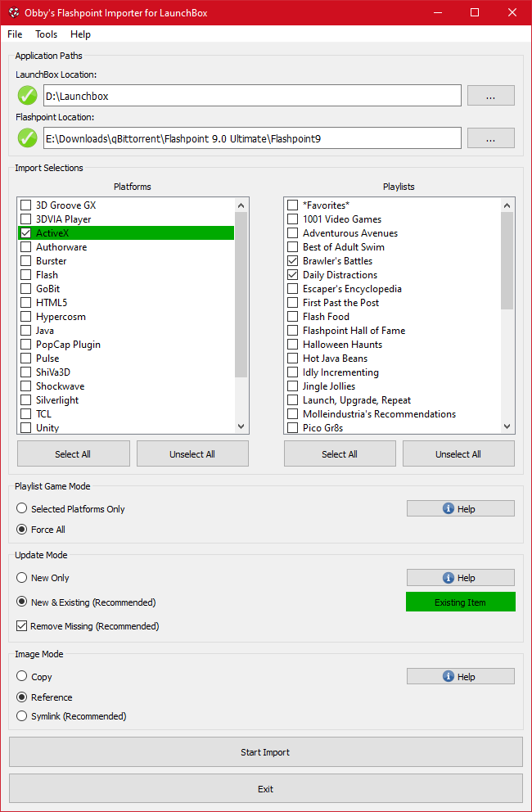Click the info icon on Image Mode Help
Screen dimensions: 532x812
pos(449,677)
